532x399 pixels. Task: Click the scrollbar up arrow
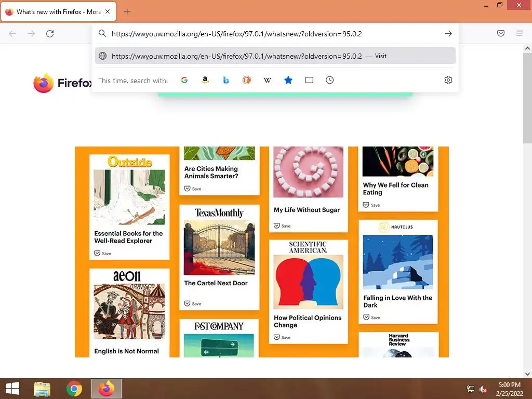point(527,48)
